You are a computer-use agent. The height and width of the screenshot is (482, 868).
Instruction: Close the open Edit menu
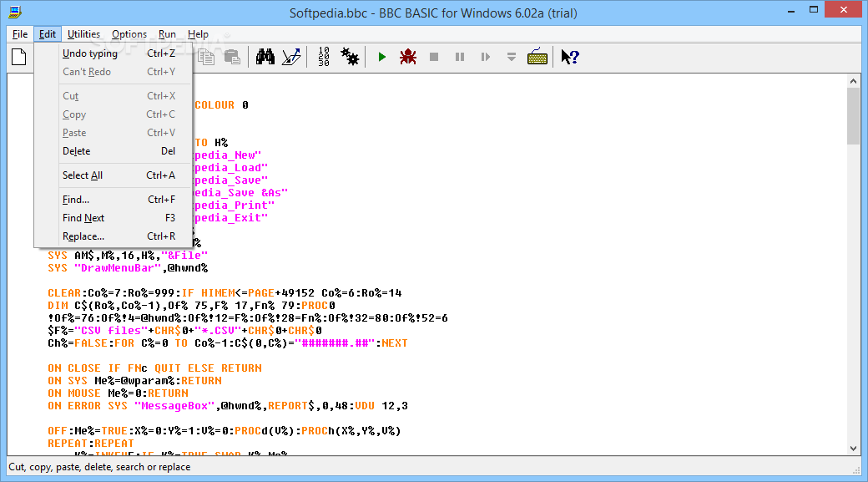[x=47, y=34]
